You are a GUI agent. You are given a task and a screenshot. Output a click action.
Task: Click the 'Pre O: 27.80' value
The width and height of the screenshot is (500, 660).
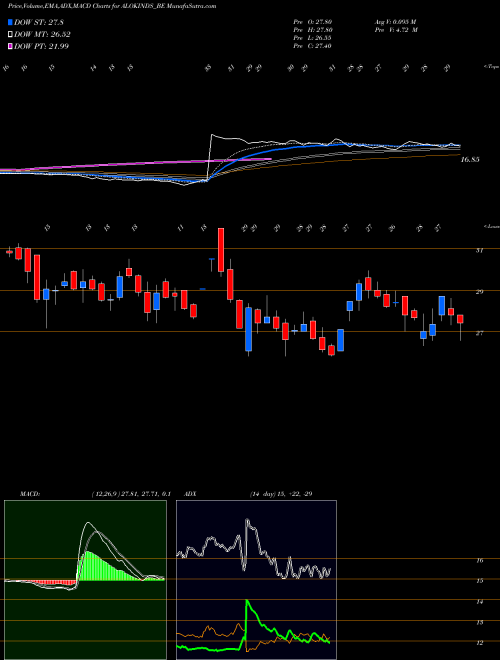click(312, 22)
